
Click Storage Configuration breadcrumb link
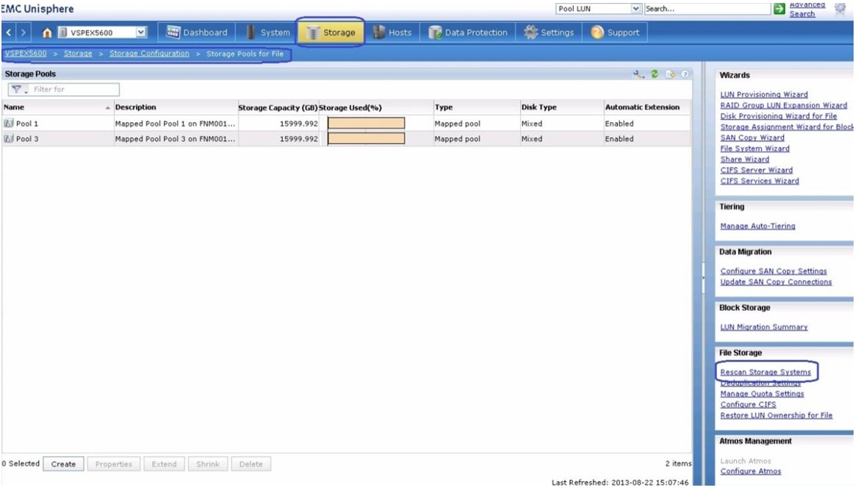[149, 54]
